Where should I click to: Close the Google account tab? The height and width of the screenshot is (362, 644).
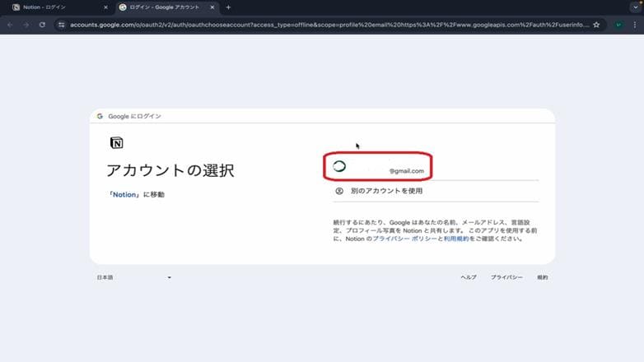tap(212, 7)
